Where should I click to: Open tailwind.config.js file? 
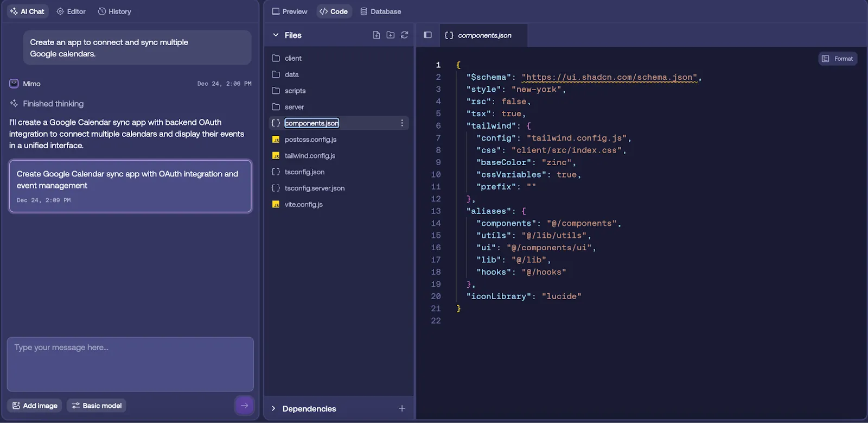(x=310, y=156)
